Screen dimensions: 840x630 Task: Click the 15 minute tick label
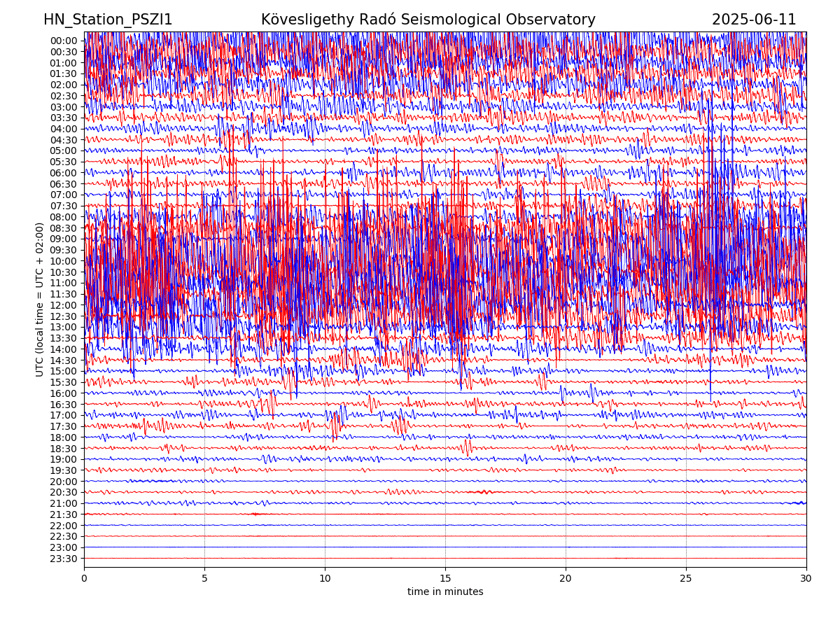point(445,579)
